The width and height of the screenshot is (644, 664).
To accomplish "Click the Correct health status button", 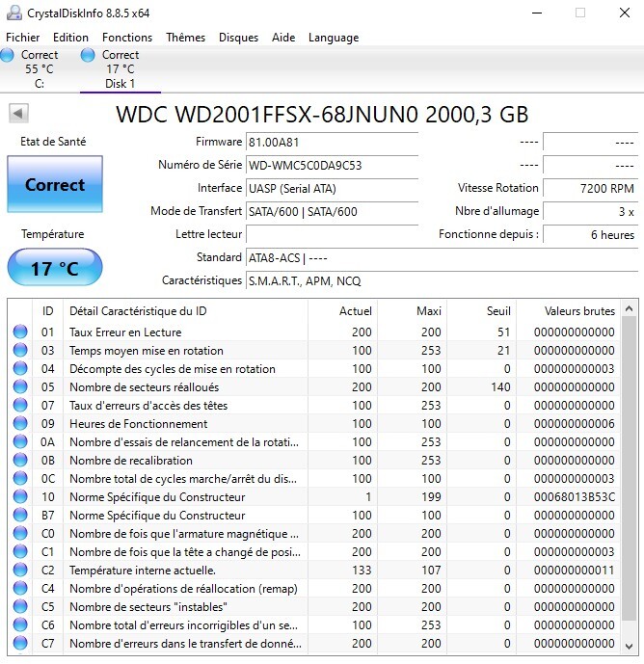I will pyautogui.click(x=55, y=184).
